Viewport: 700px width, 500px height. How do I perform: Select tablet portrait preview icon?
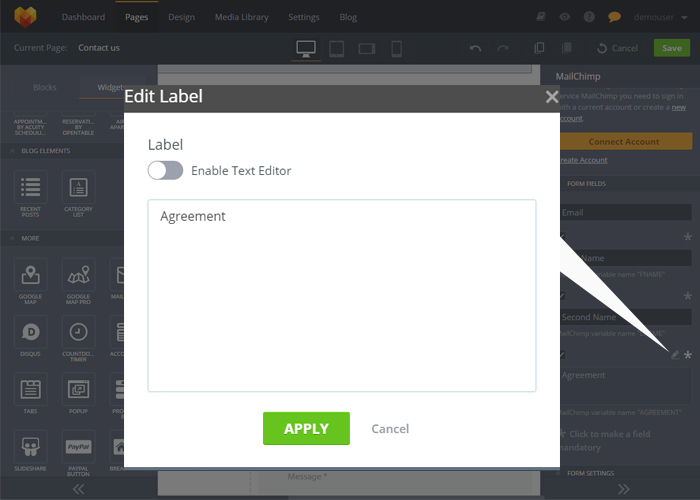337,49
